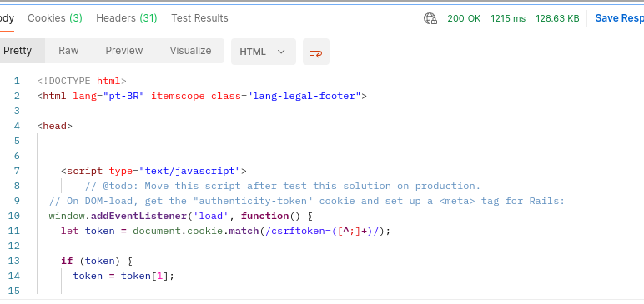Click the 1215 ms response time
The width and height of the screenshot is (644, 304).
click(508, 18)
